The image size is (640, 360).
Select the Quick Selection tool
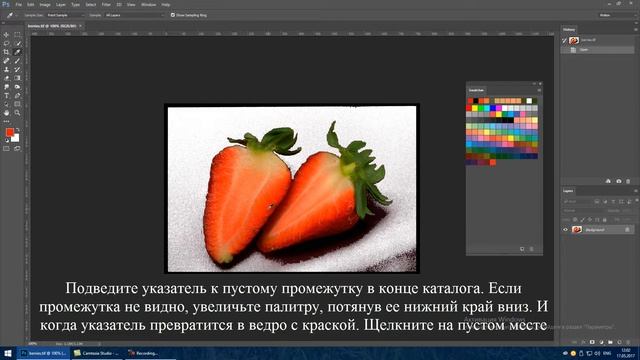click(17, 43)
